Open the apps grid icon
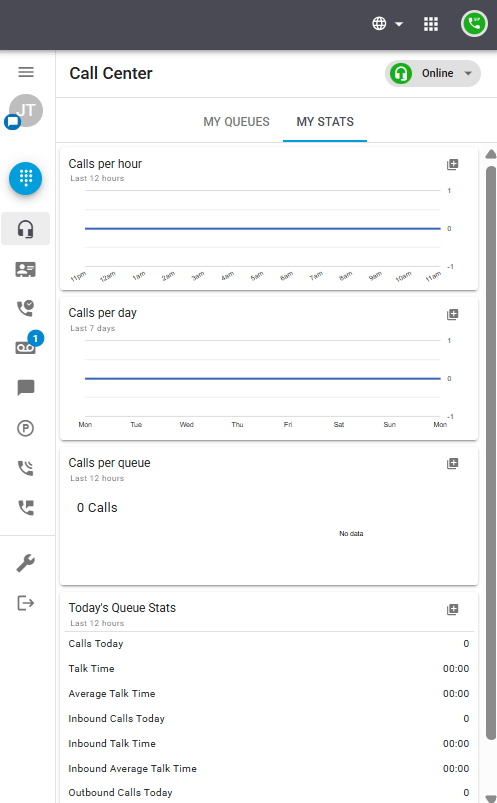The image size is (497, 803). pos(431,24)
